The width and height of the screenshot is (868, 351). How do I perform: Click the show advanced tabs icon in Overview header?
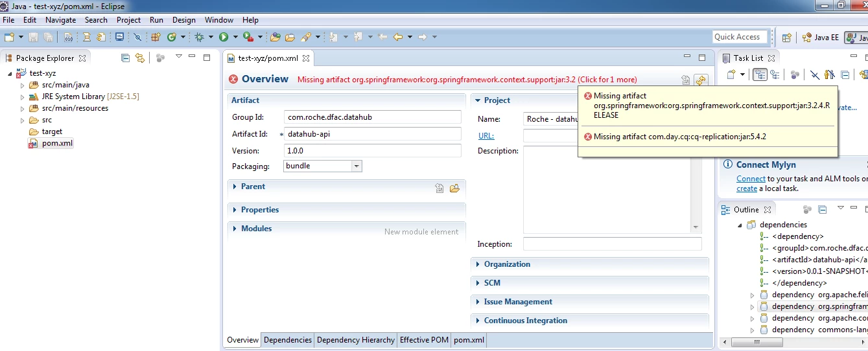point(686,80)
